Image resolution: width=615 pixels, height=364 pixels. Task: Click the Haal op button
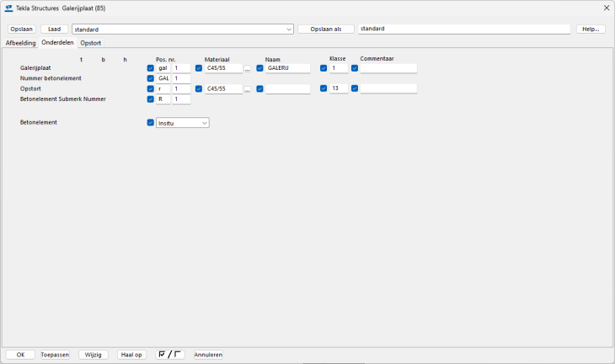131,355
